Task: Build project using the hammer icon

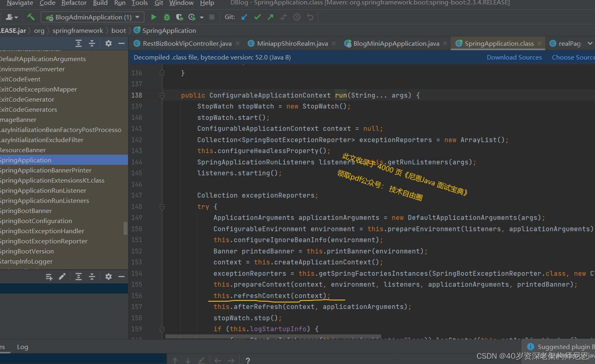Action: click(31, 17)
